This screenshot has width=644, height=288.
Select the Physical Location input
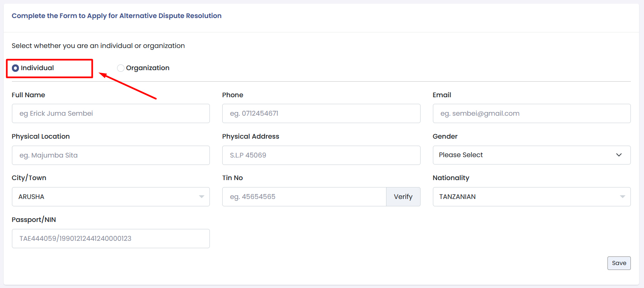[x=110, y=155]
